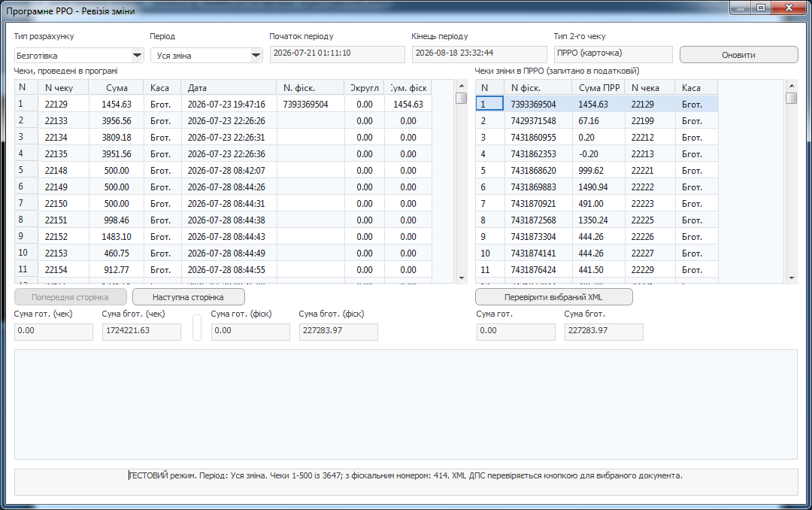Click sum 1350.24 in right table
This screenshot has height=510, width=812.
(598, 220)
